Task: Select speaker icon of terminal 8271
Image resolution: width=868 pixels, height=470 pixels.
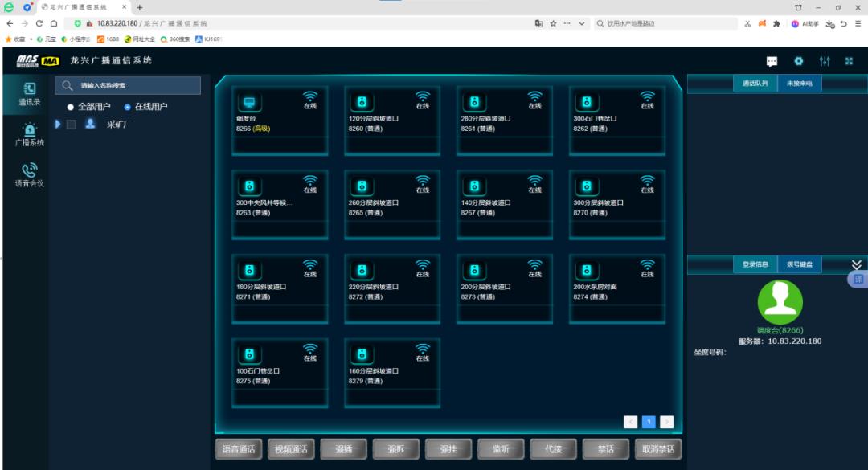Action: [249, 271]
